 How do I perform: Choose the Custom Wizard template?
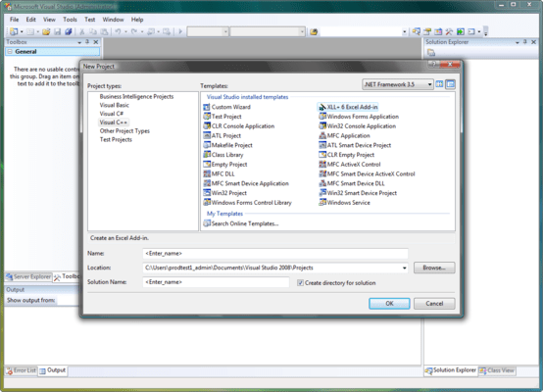(226, 107)
